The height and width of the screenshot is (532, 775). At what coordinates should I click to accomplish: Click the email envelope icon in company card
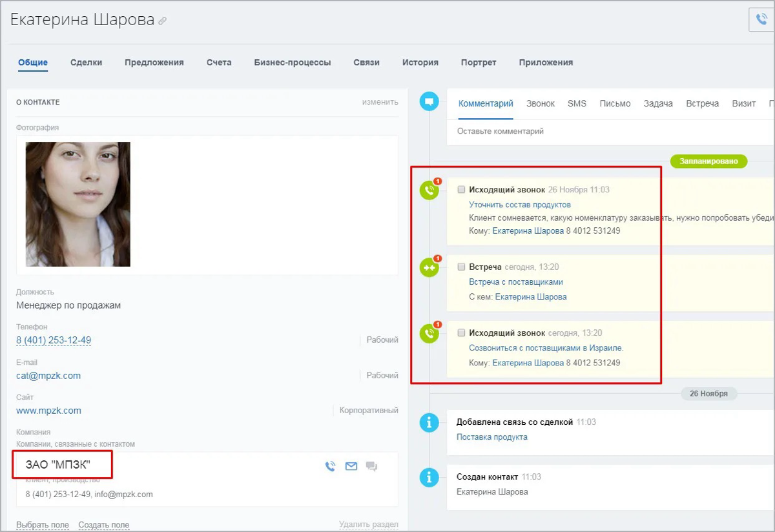click(x=351, y=466)
